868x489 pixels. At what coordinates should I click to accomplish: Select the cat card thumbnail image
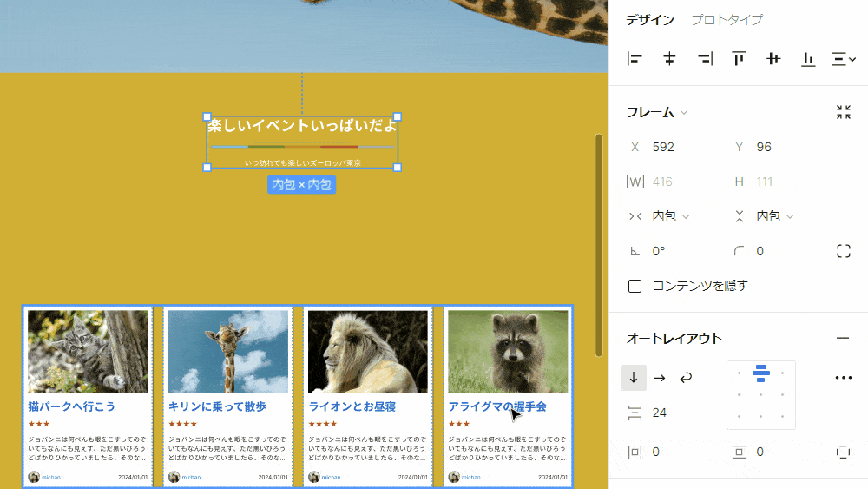(88, 351)
